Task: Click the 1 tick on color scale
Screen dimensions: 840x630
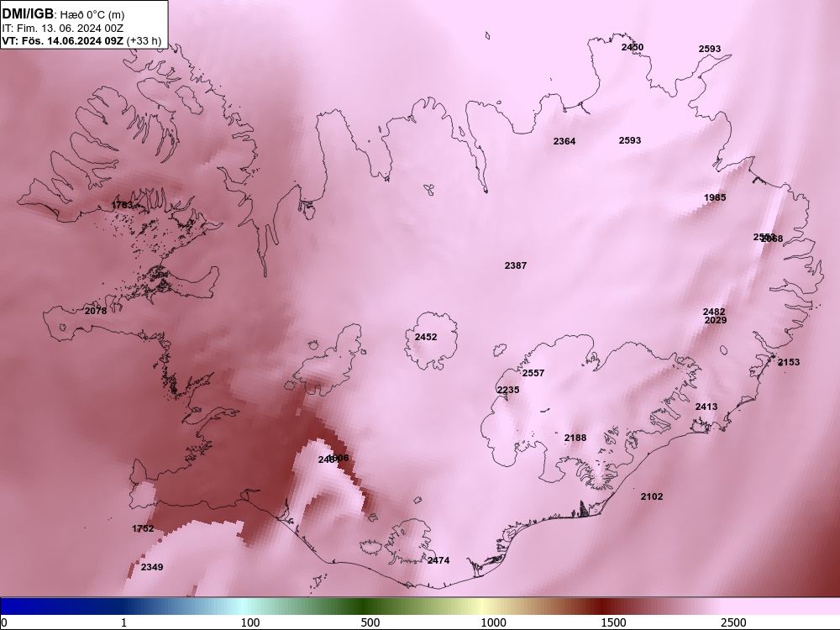Action: pos(123,622)
